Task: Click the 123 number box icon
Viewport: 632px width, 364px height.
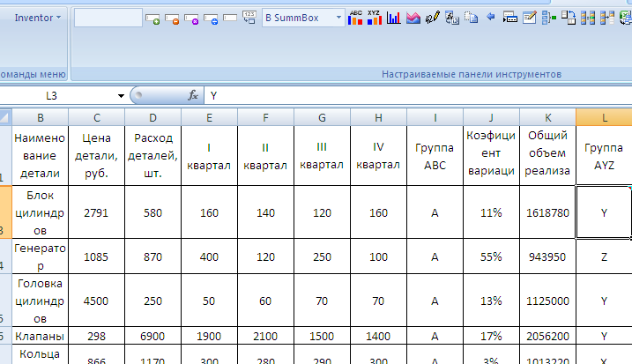Action: coord(249,18)
